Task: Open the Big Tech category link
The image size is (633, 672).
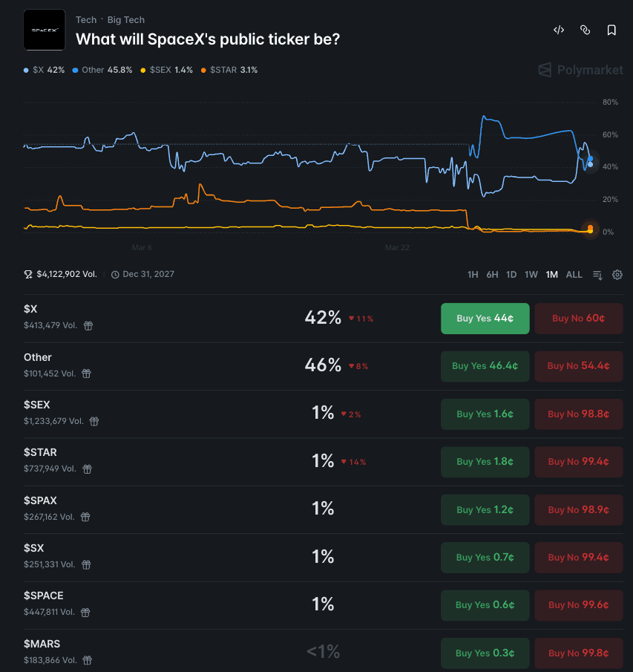Action: (x=126, y=20)
